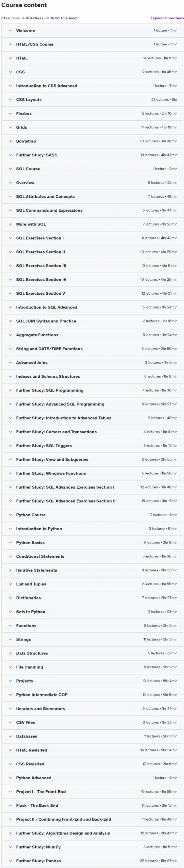Expand the Welcome section chevron
The width and height of the screenshot is (184, 868).
10,31
